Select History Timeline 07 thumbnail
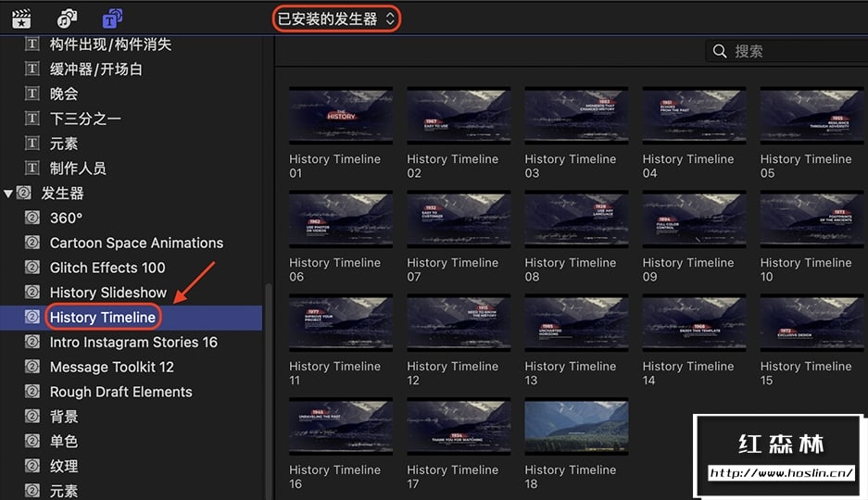 click(459, 219)
